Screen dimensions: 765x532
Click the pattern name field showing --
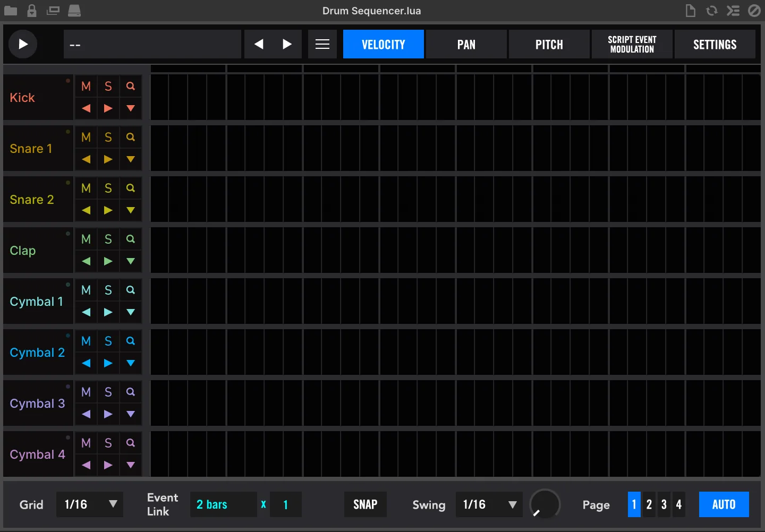(x=152, y=44)
